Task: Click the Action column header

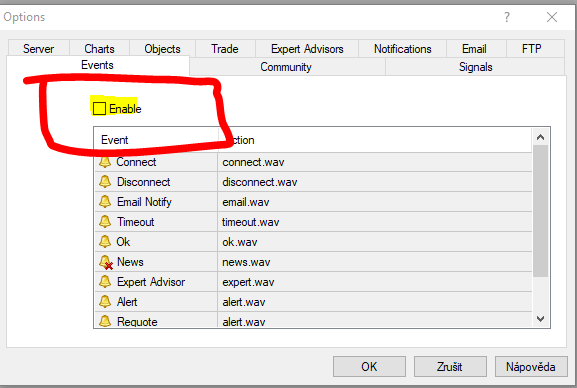Action: click(375, 140)
